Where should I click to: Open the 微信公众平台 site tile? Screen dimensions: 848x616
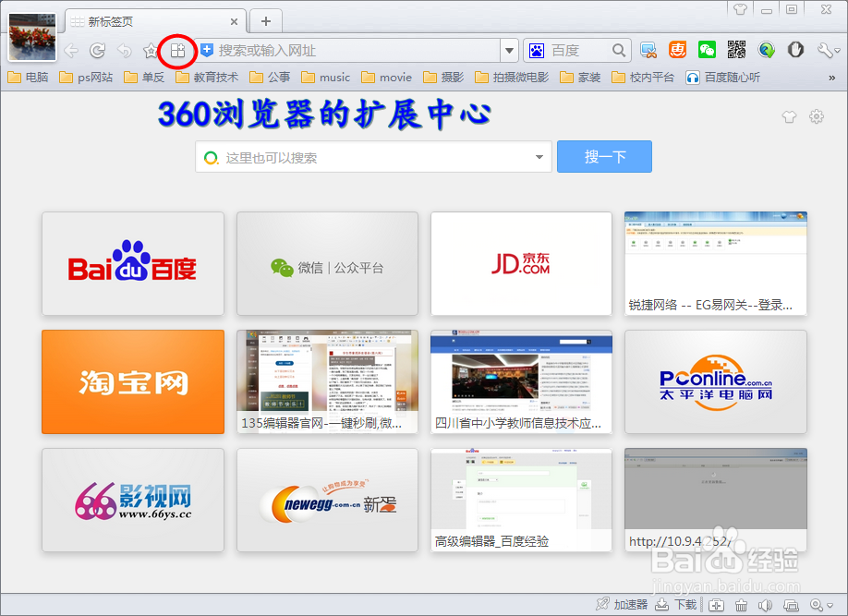coord(327,263)
